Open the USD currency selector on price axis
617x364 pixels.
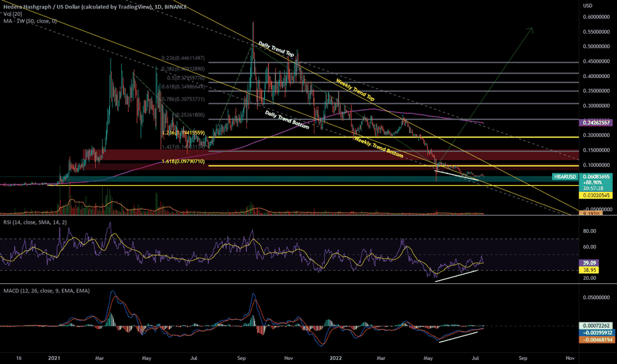[587, 5]
